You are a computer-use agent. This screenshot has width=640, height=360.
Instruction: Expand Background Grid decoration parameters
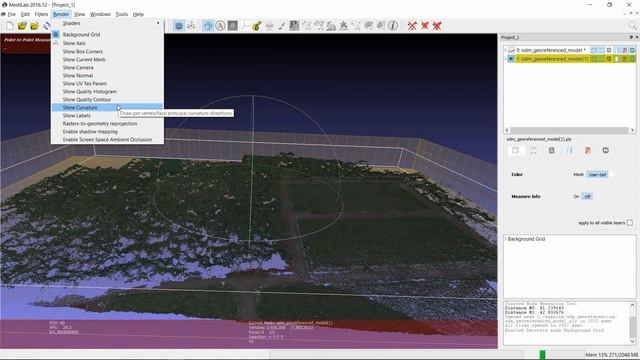click(x=505, y=239)
